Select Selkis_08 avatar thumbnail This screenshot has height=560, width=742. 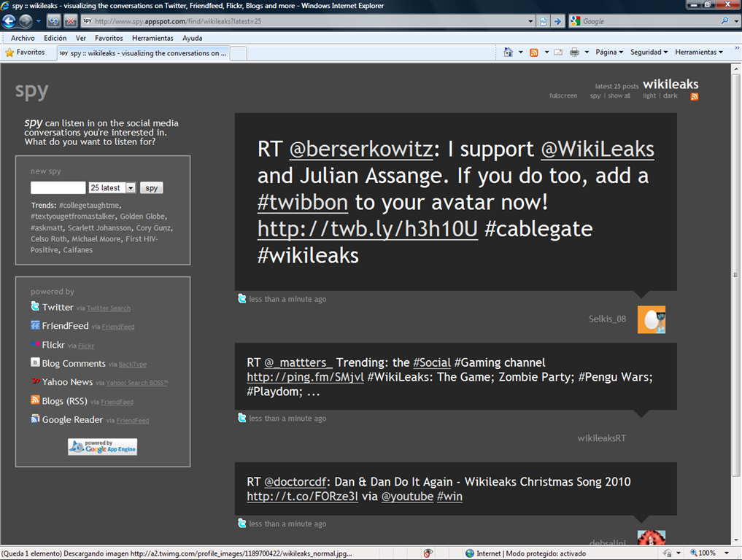coord(651,319)
